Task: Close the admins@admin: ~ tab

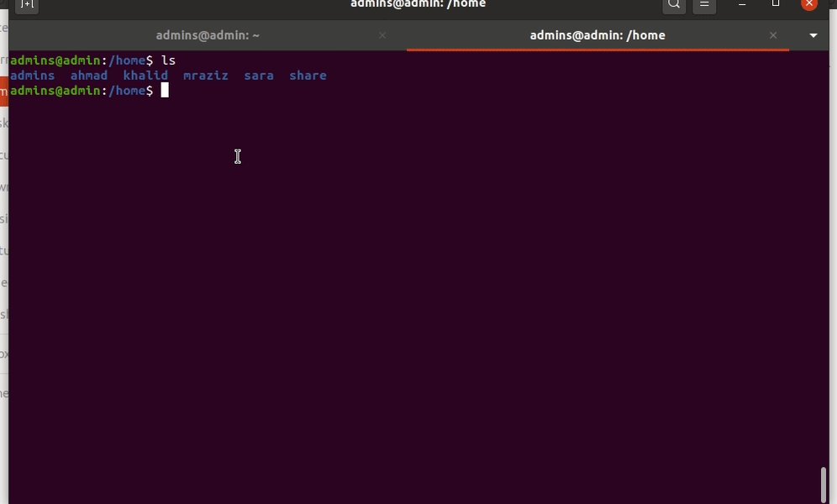Action: point(382,35)
